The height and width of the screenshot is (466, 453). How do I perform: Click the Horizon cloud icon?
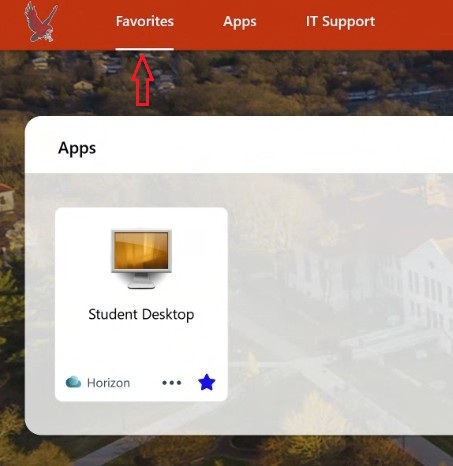(73, 382)
